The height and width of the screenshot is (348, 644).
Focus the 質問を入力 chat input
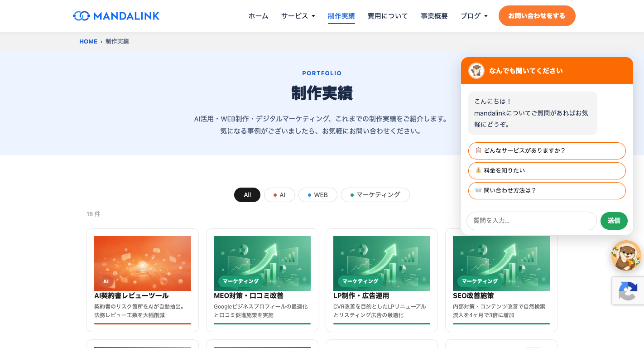[x=532, y=221]
